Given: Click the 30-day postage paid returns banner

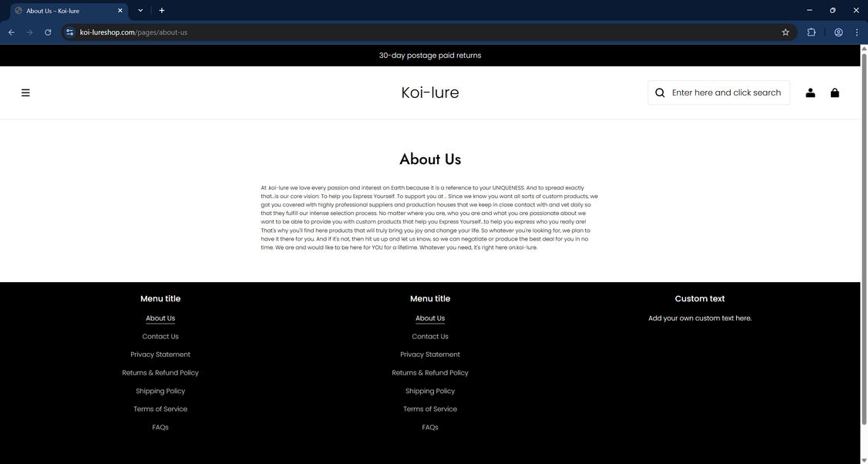Looking at the screenshot, I should (430, 55).
